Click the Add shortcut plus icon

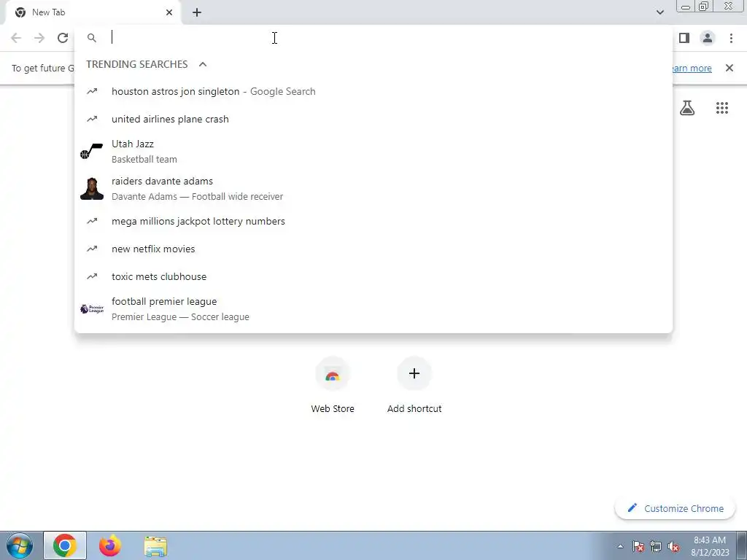coord(414,374)
